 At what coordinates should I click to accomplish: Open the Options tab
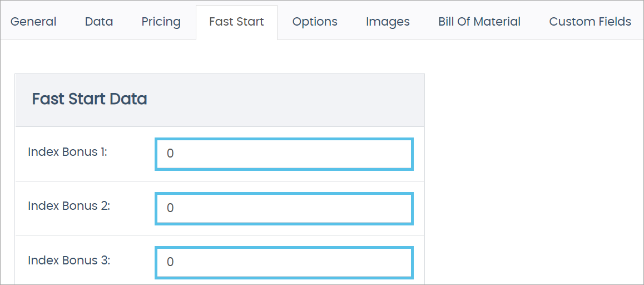(x=315, y=22)
